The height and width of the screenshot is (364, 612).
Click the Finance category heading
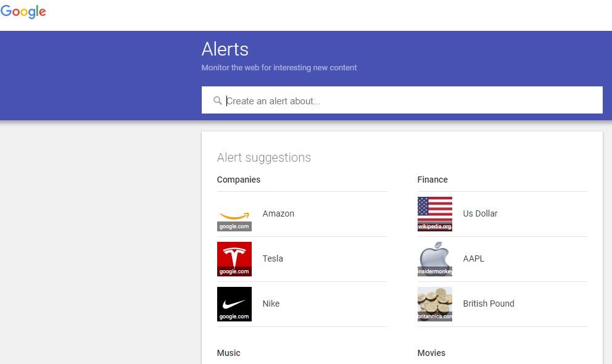point(432,180)
